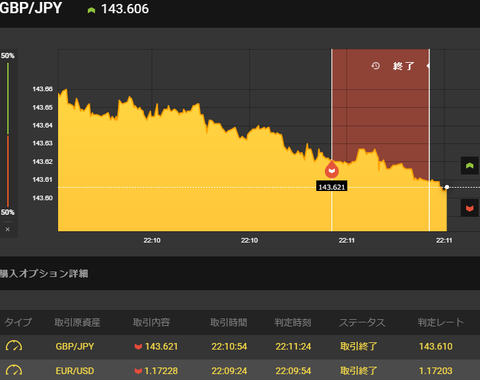This screenshot has width=480, height=380.
Task: Click the red LOW arrow button
Action: point(470,208)
